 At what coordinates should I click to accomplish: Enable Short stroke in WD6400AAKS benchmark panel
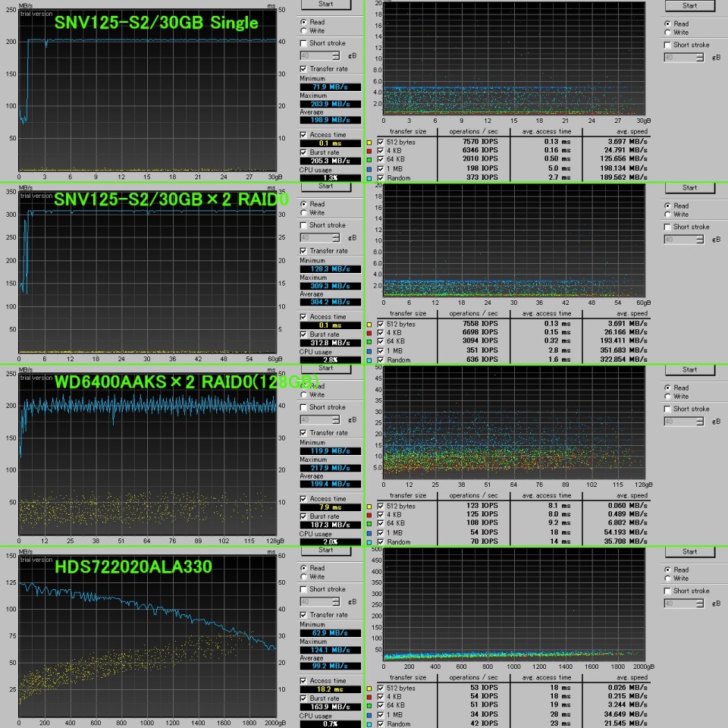tap(303, 407)
